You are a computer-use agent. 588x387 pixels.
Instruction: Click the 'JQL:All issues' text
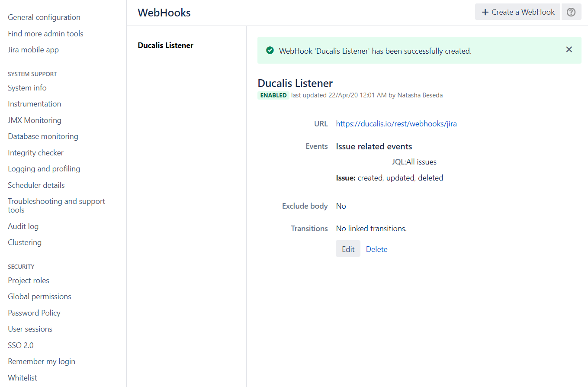[414, 162]
